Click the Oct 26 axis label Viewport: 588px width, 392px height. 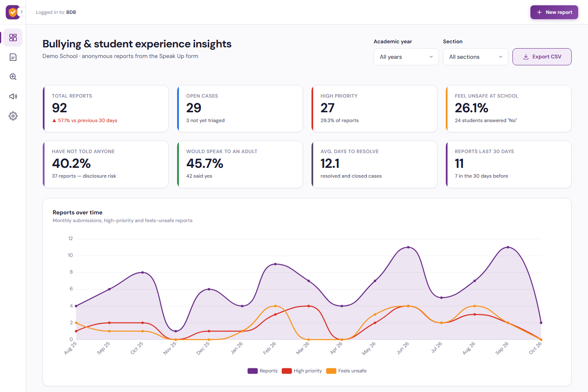(535, 348)
